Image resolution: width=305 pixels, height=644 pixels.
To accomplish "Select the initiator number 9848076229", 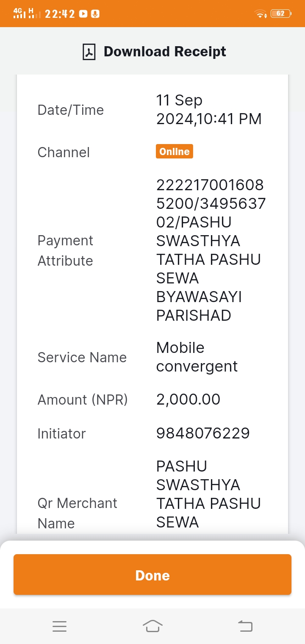I will point(203,433).
